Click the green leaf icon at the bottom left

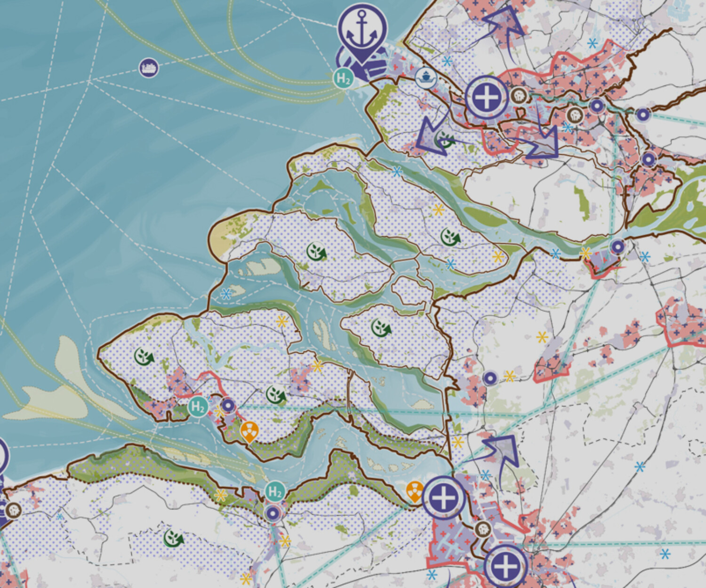coord(173,538)
